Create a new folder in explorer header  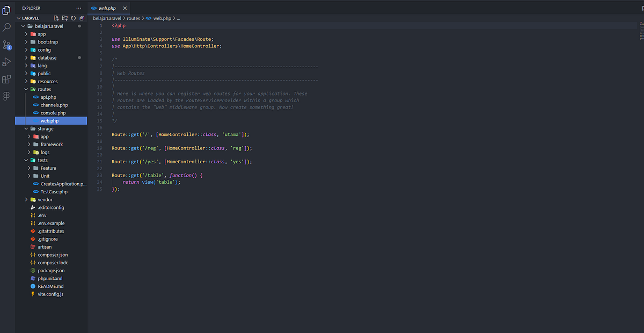point(64,18)
